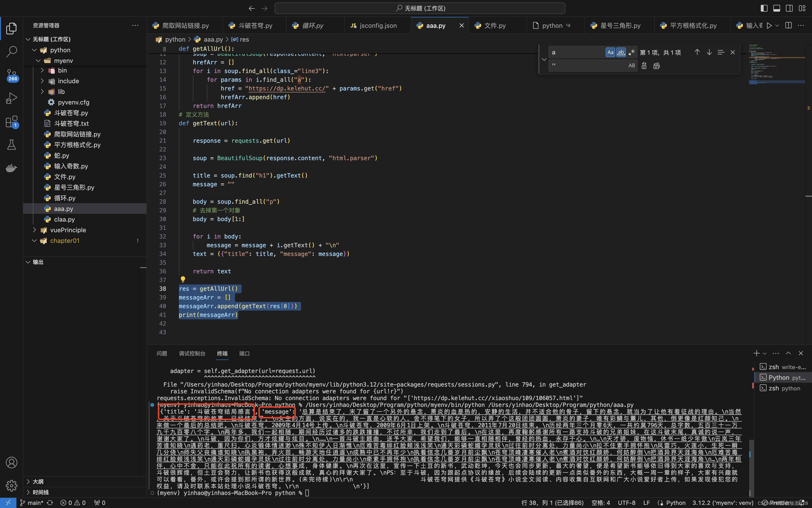
Task: Click the code minimap overview
Action: (x=777, y=64)
